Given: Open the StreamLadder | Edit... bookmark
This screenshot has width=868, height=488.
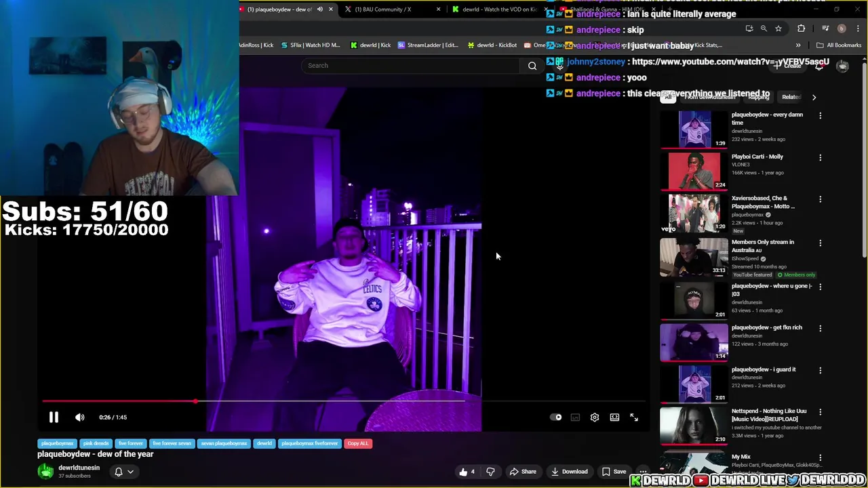Looking at the screenshot, I should 428,45.
